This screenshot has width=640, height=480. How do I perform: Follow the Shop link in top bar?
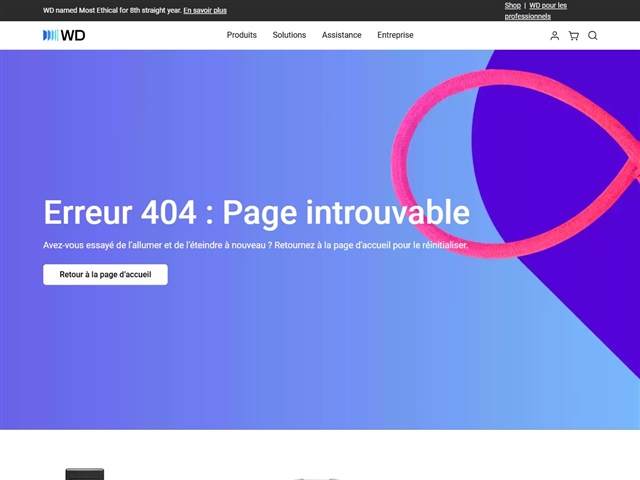(x=512, y=5)
